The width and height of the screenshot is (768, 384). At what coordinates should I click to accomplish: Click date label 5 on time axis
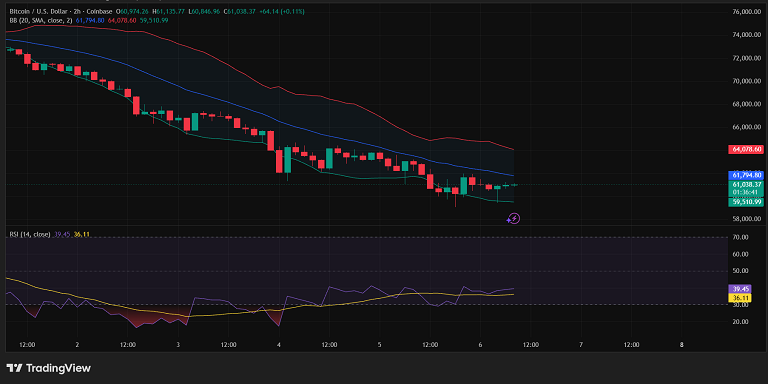(380, 345)
